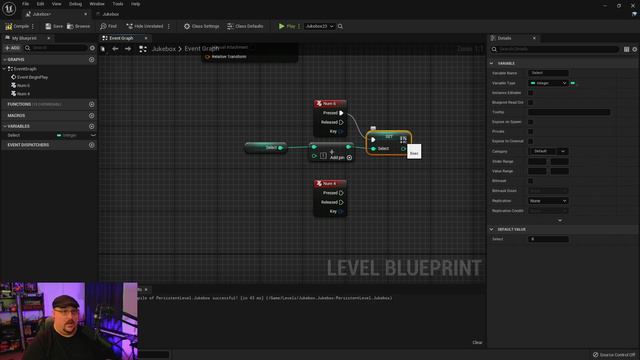
Task: Add new macro with Macros plus icon
Action: coord(91,116)
